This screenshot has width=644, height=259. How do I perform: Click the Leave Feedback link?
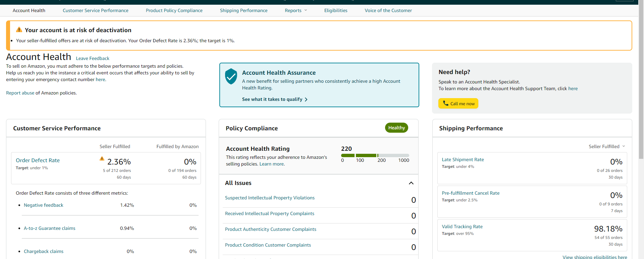[x=93, y=58]
